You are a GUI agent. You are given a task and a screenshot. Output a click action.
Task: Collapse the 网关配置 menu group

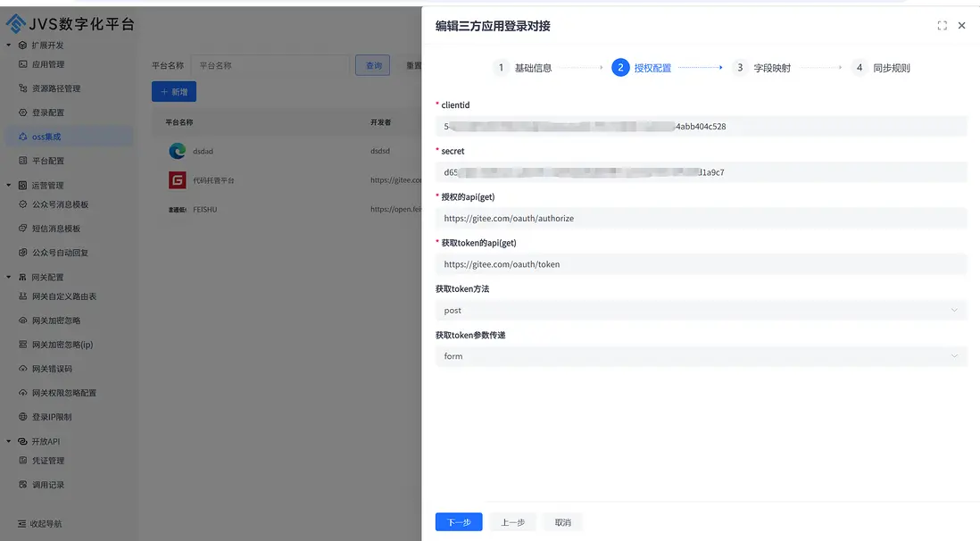[x=9, y=277]
